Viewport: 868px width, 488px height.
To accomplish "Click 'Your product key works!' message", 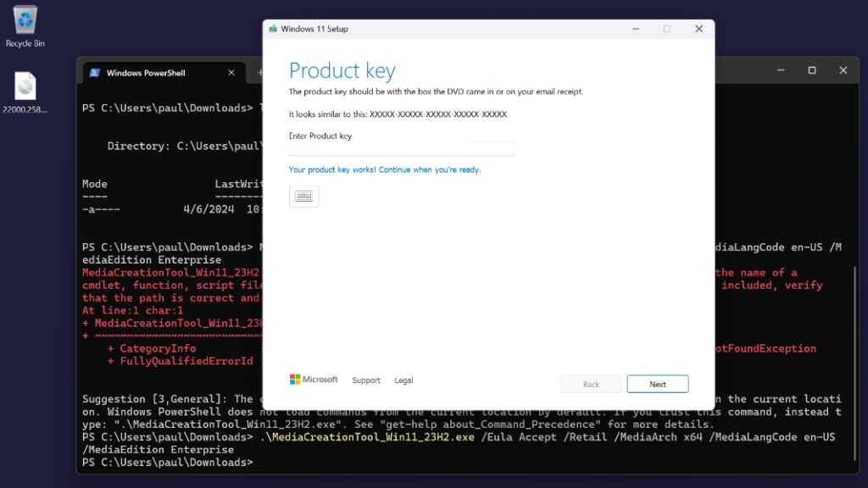I will point(385,169).
